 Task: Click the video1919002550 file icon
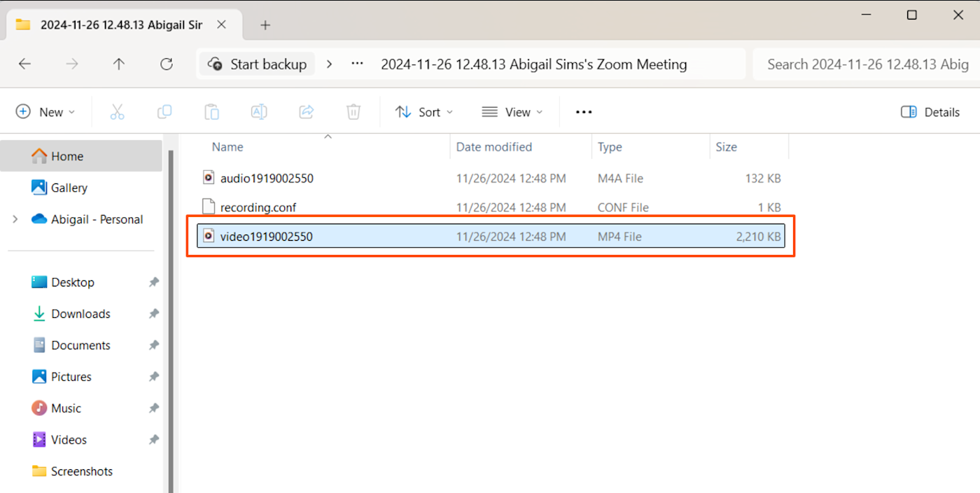coord(208,237)
